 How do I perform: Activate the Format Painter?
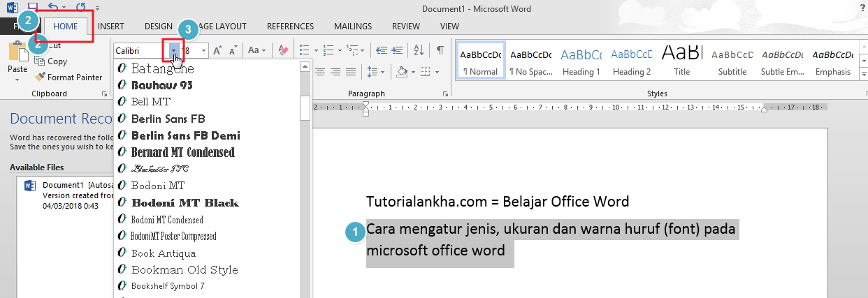[x=68, y=77]
